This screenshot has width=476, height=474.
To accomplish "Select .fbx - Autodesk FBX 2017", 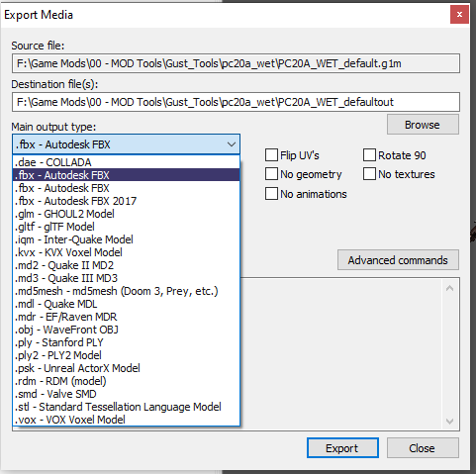I will click(x=126, y=201).
